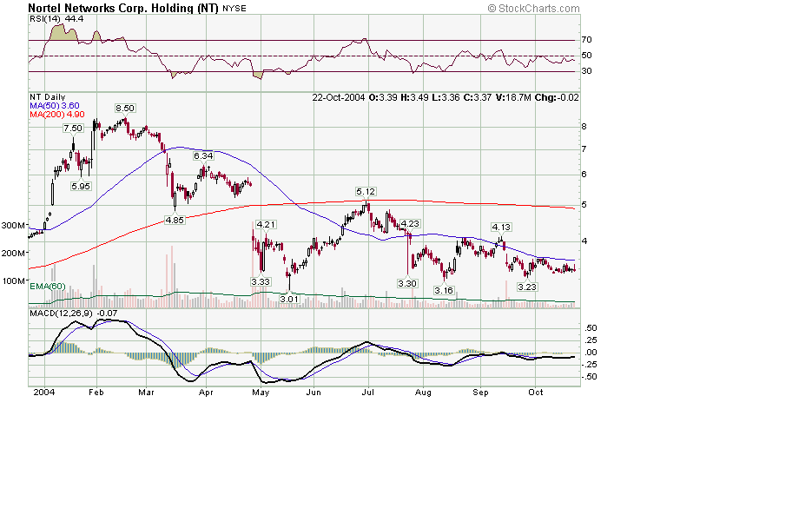The image size is (812, 528).
Task: Click the high price 'H:3.49'
Action: point(415,97)
